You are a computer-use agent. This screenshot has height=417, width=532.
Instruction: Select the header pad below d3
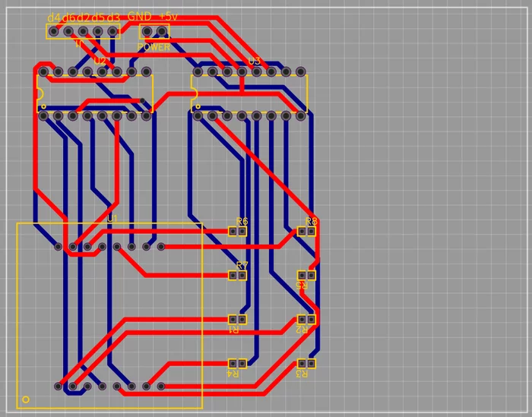[x=112, y=31]
